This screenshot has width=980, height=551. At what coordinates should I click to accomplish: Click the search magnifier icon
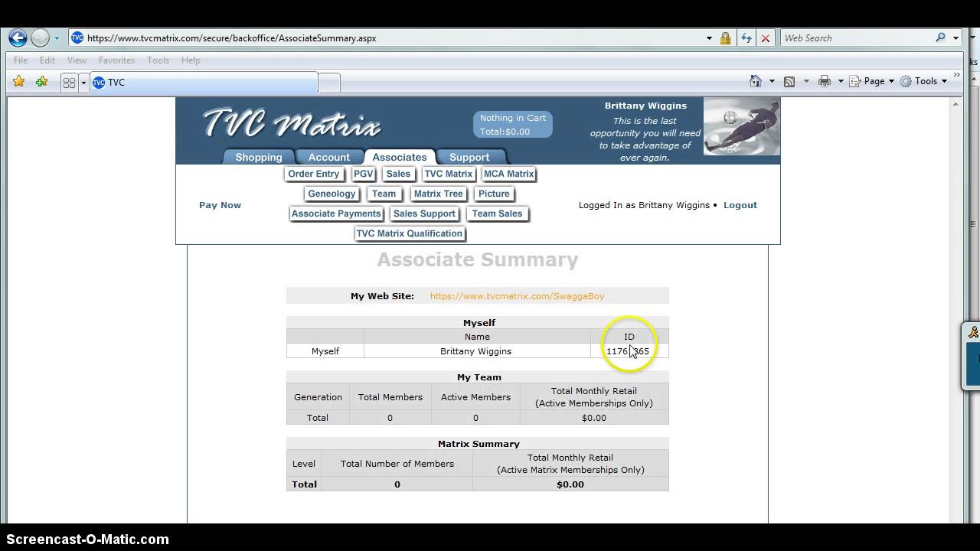point(941,37)
